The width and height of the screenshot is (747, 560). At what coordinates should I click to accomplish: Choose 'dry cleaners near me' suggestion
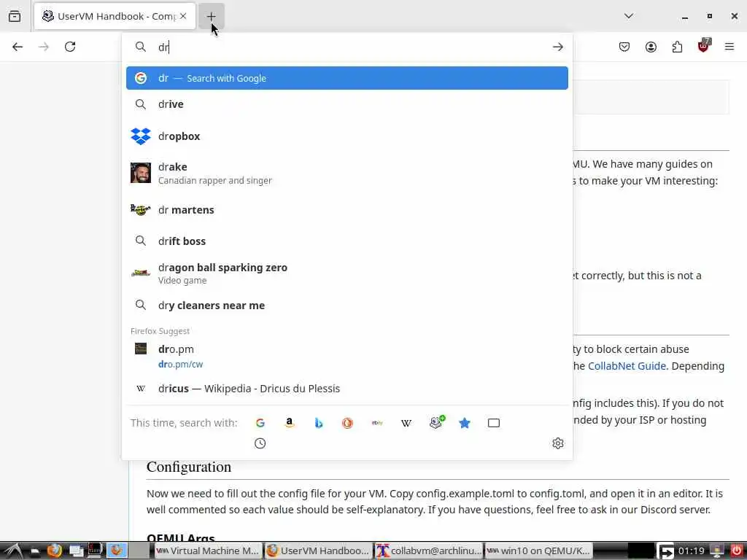[347, 306]
